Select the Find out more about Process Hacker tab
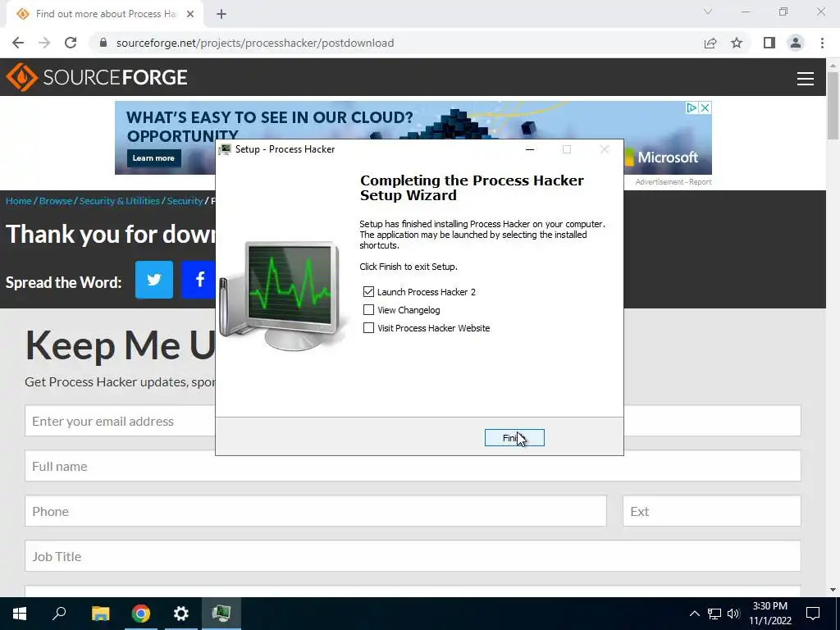This screenshot has width=840, height=630. click(105, 14)
